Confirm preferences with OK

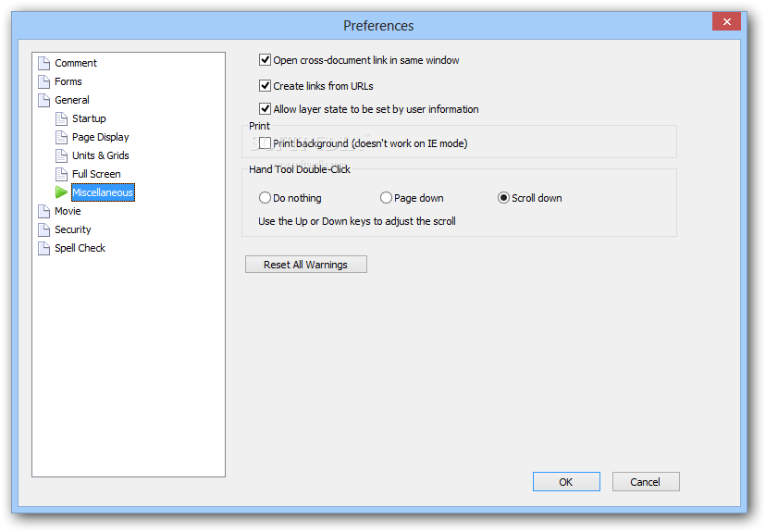566,482
